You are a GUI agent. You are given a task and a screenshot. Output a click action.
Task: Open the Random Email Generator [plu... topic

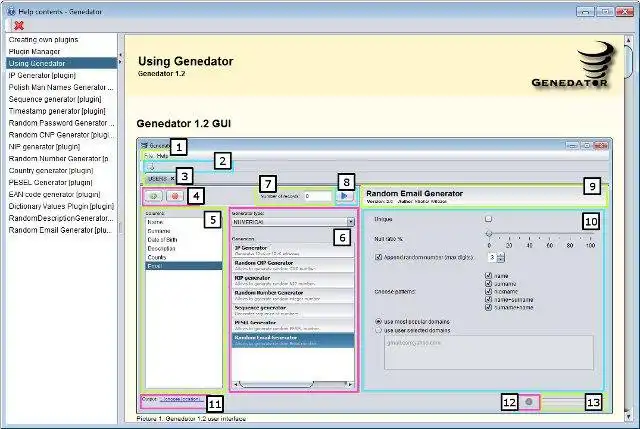click(60, 230)
